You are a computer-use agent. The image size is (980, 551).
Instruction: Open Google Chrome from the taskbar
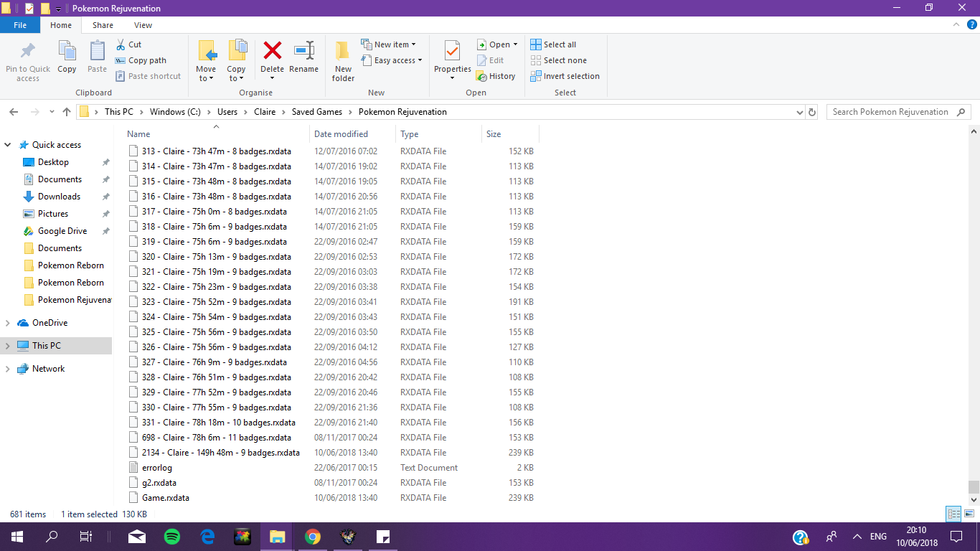coord(312,537)
